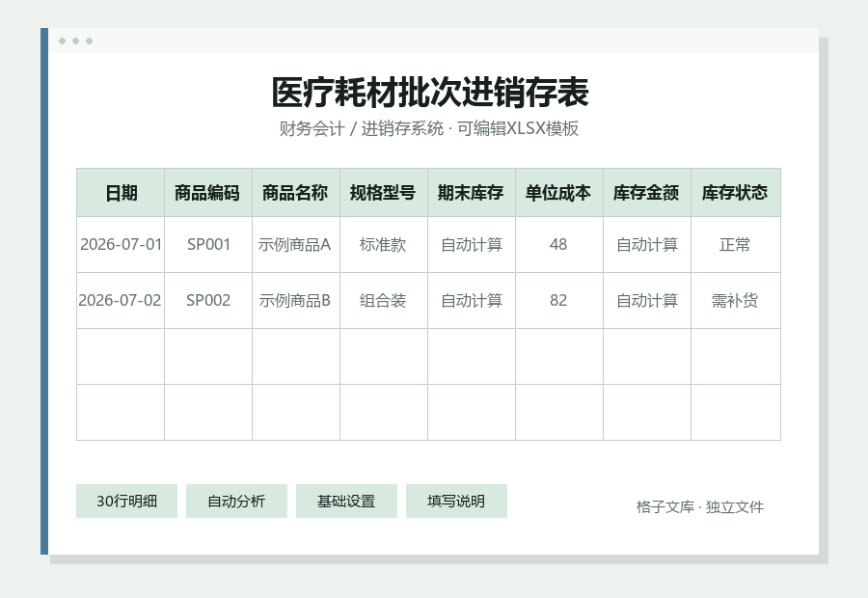
Task: Select 期末库存 自动计算 cell in SP001 row
Action: 472,245
